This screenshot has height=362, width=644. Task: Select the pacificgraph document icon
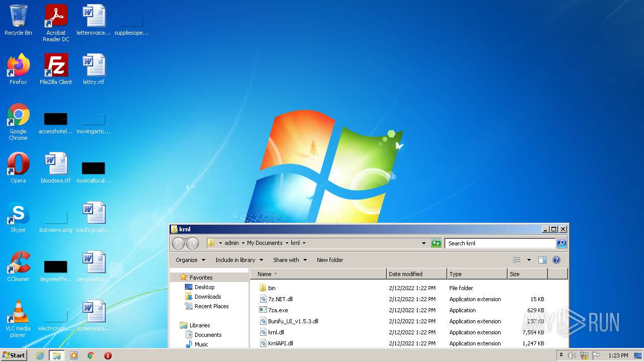[x=94, y=218]
